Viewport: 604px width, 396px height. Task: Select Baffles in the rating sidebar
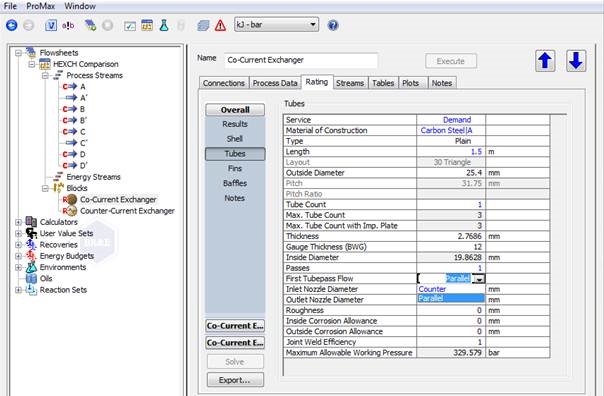coord(235,183)
